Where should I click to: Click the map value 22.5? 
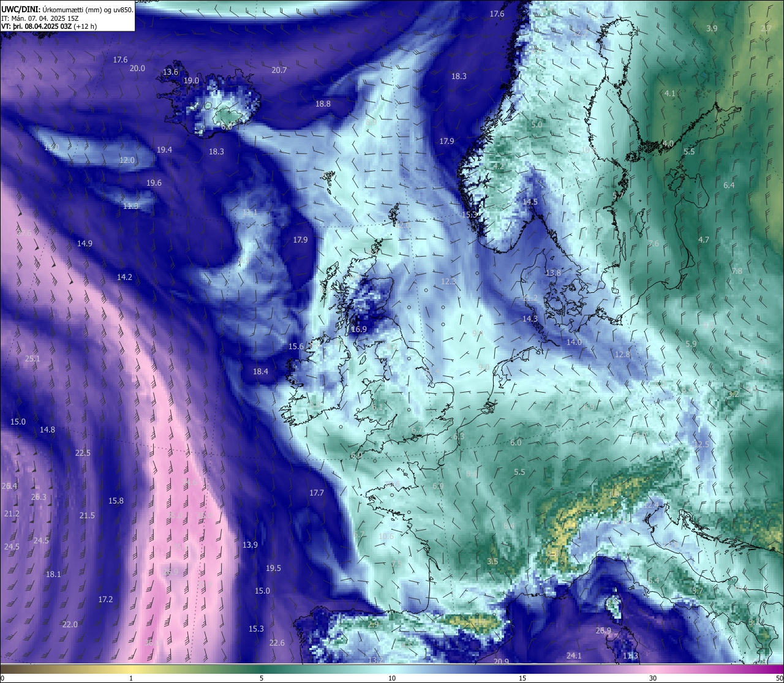click(83, 453)
